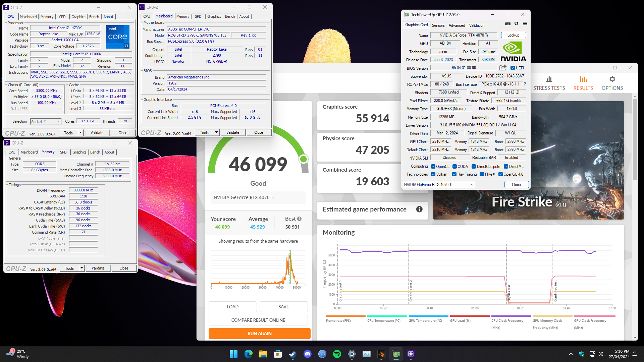Export the BIOS with the share arrow icon
Screen dimensions: 644x362
(x=503, y=68)
